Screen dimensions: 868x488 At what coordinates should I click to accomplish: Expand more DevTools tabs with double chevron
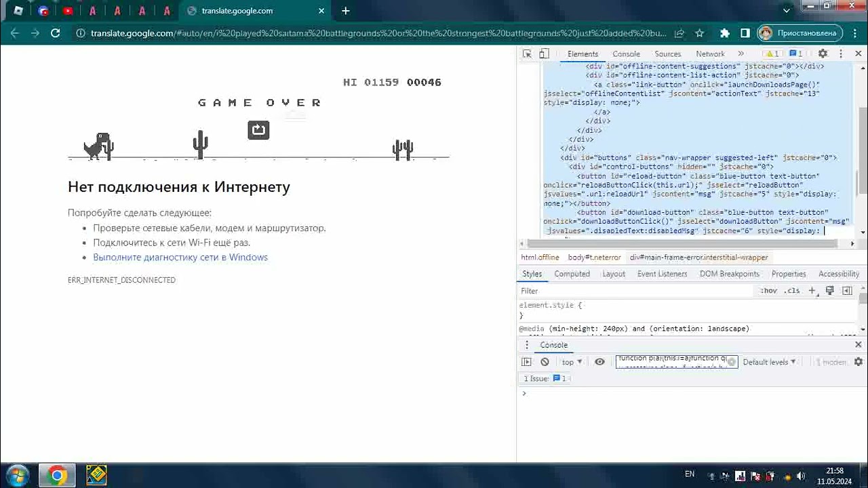[741, 54]
